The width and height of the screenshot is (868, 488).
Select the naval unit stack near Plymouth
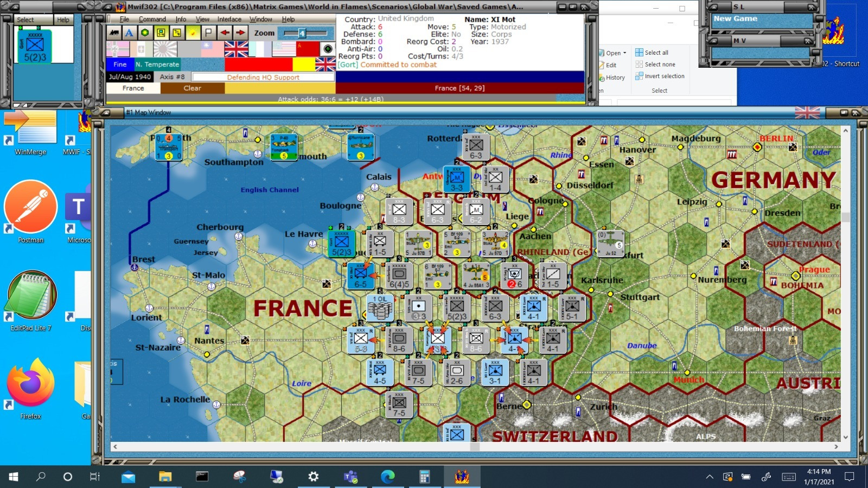pos(168,147)
